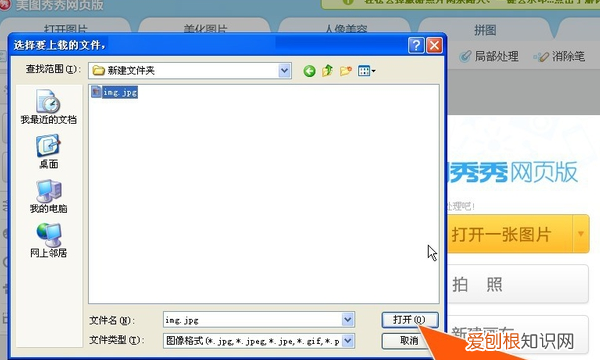This screenshot has height=360, width=600.
Task: Expand arrow beside 打开一张图片 button
Action: coord(581,234)
